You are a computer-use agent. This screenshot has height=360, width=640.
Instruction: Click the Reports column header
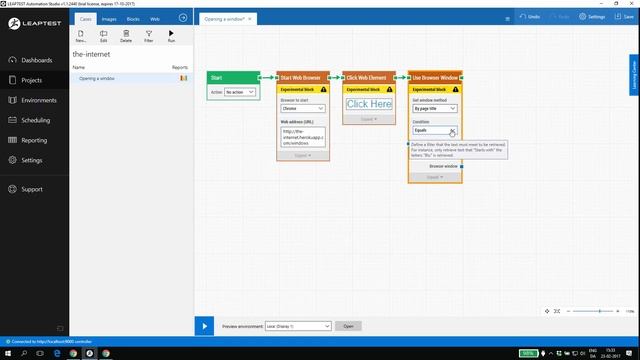(x=180, y=67)
